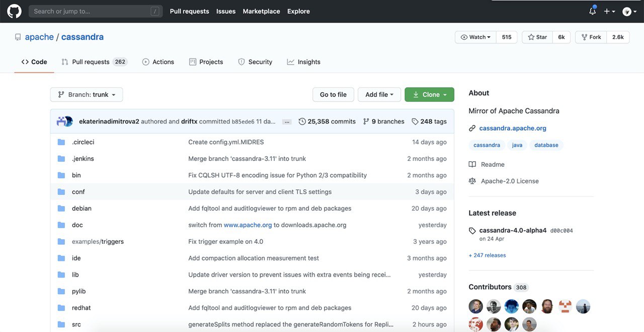Open the Readme link

(487, 165)
